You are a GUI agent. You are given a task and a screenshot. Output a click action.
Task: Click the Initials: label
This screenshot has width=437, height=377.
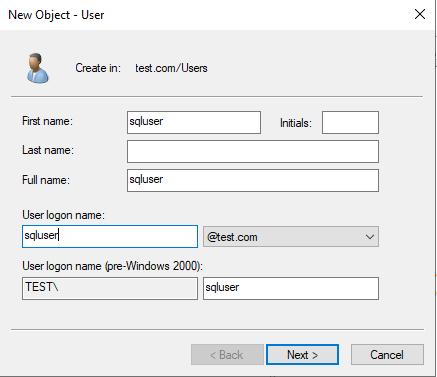[x=296, y=123]
